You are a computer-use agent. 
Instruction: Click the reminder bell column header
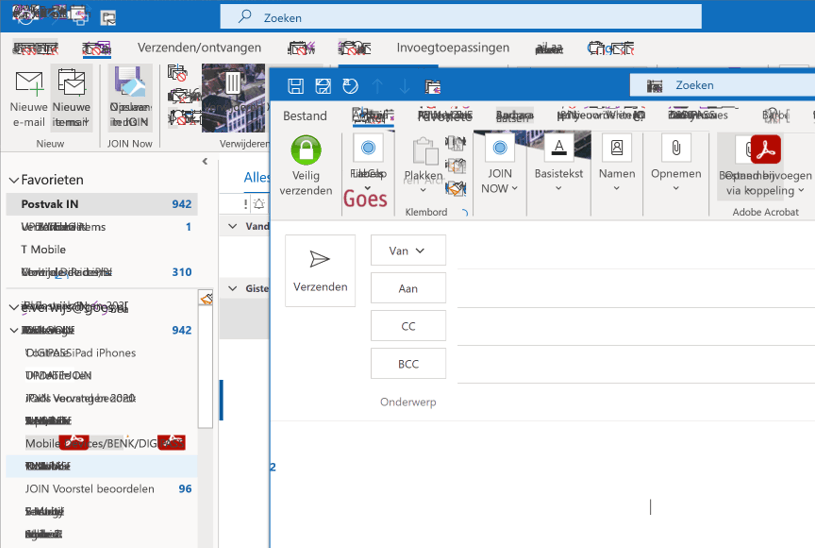259,204
